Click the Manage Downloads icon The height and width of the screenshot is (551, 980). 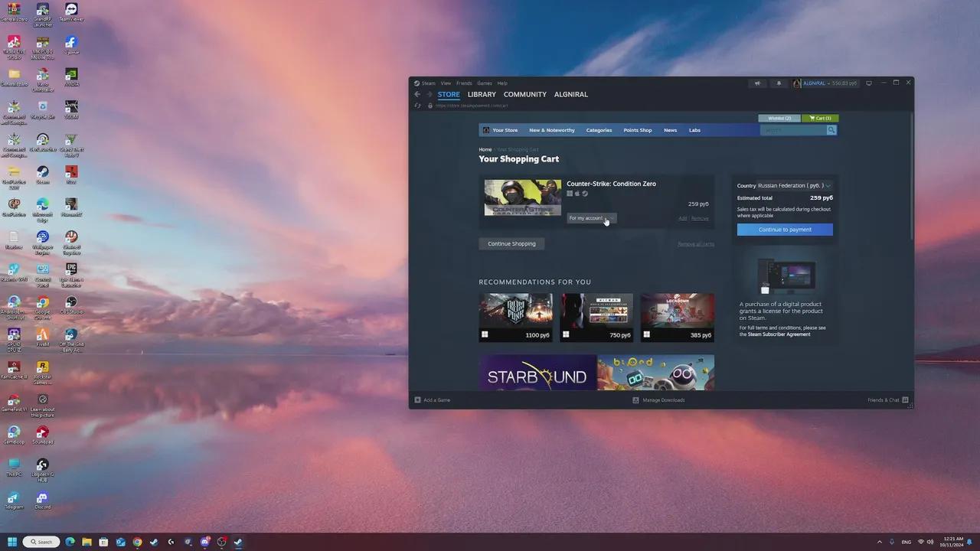pos(635,400)
